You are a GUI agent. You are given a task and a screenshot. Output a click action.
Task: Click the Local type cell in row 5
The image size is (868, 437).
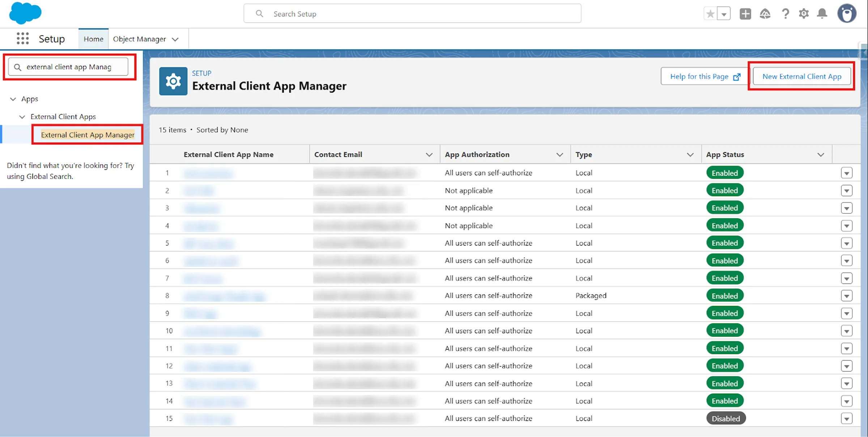pyautogui.click(x=584, y=243)
